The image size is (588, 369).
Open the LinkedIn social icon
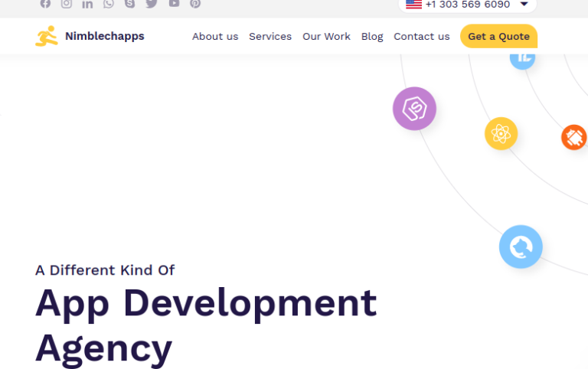87,4
